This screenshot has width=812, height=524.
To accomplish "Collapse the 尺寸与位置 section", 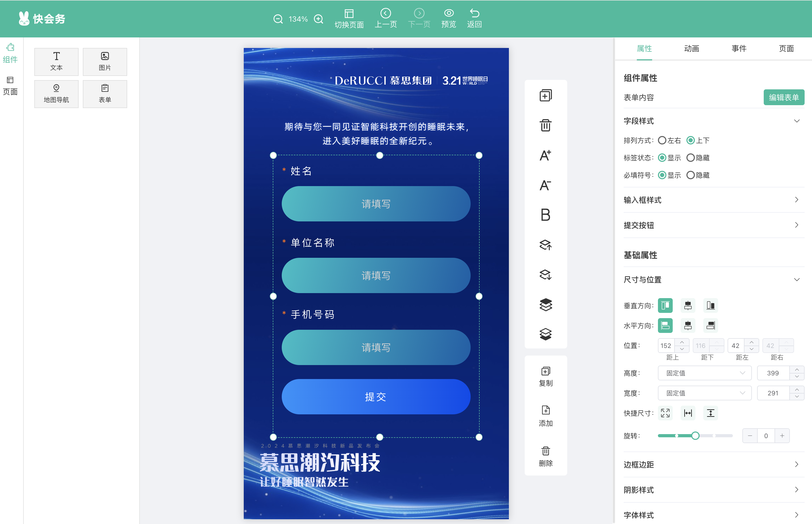I will click(x=796, y=279).
